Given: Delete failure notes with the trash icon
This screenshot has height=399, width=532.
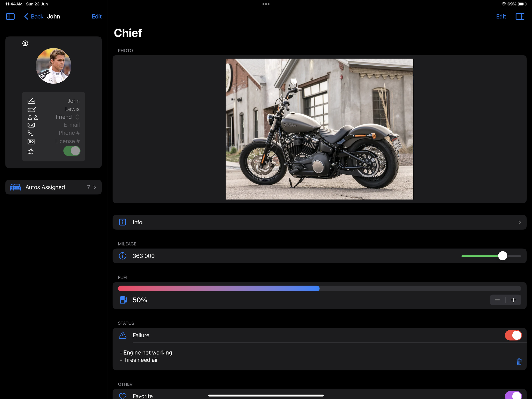Looking at the screenshot, I should pos(519,361).
